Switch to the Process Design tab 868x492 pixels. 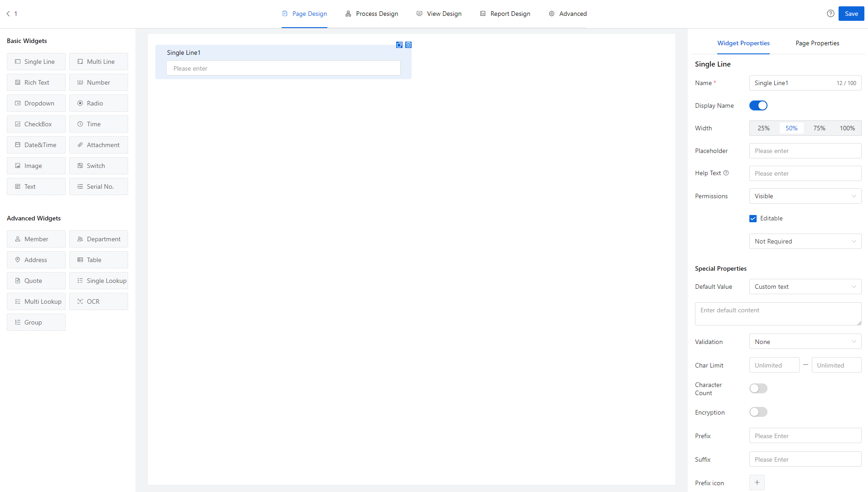pyautogui.click(x=372, y=14)
